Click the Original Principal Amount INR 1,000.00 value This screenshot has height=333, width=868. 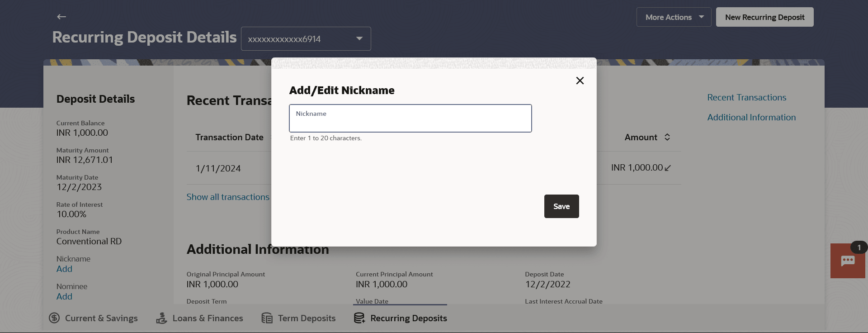coord(212,284)
